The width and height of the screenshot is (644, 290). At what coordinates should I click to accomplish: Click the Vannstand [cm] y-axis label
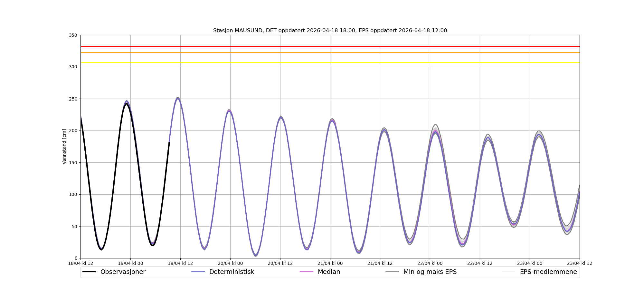[x=64, y=147]
